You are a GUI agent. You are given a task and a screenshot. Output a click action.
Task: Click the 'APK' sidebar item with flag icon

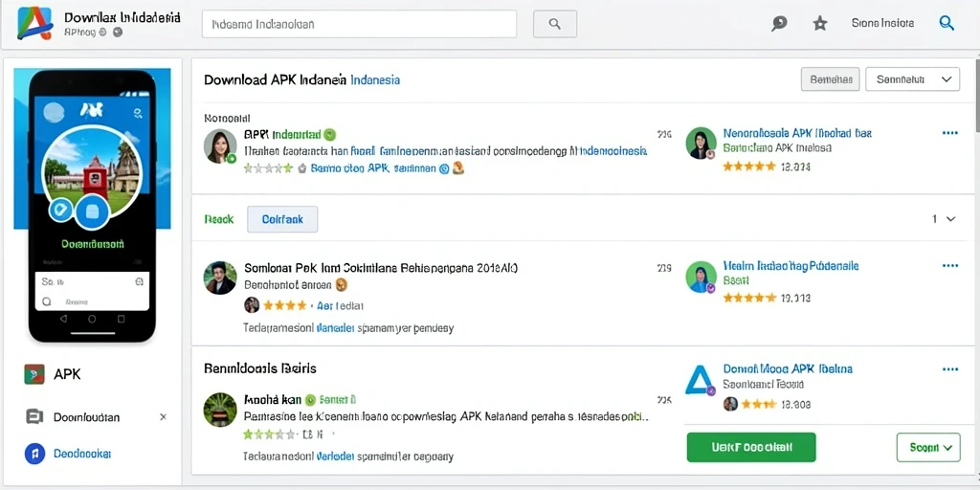pyautogui.click(x=54, y=374)
